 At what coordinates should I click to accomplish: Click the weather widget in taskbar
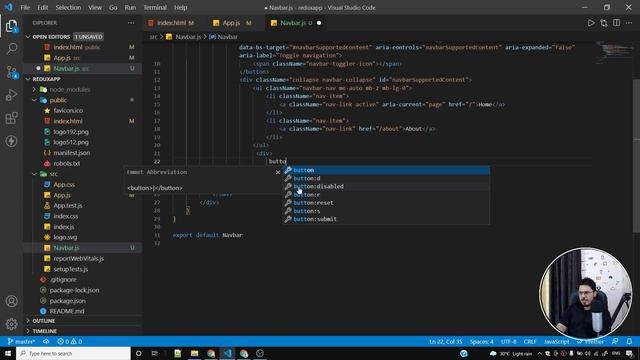click(x=510, y=353)
